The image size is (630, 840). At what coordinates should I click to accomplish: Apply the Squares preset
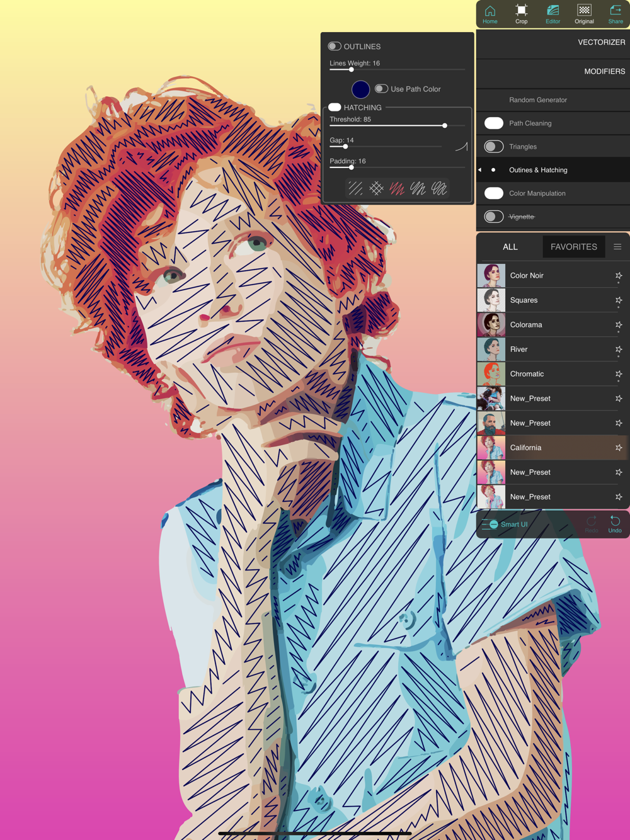(553, 300)
